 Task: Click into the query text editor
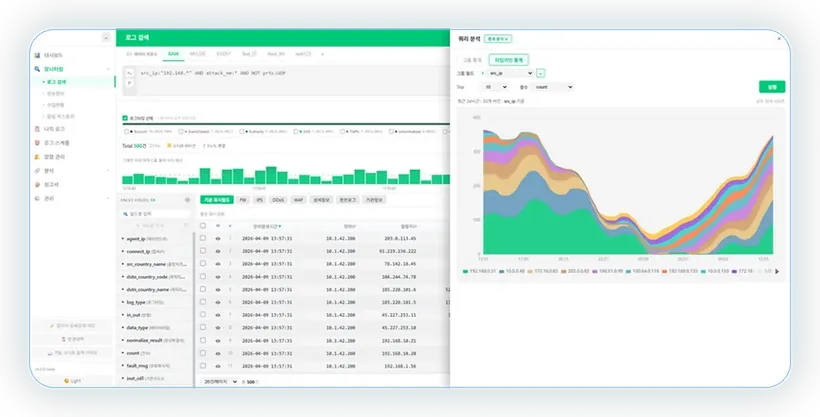pos(293,81)
